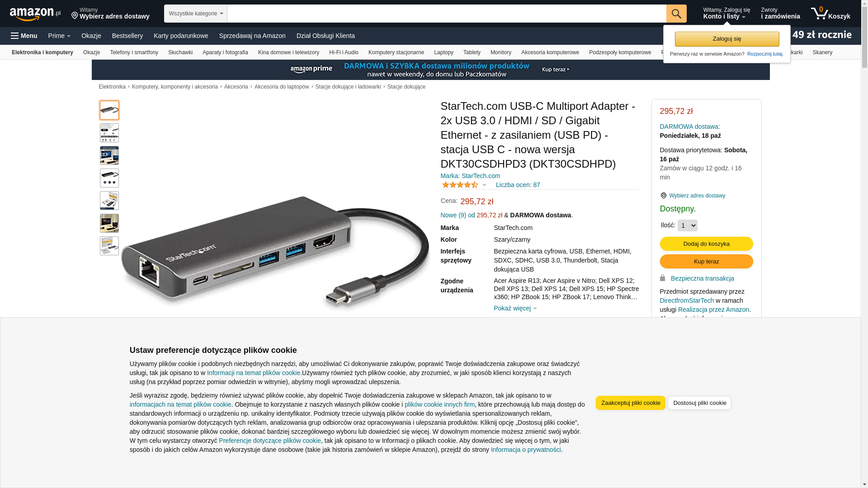This screenshot has height=488, width=868.
Task: Click the orange search magnifier button
Action: 676,14
